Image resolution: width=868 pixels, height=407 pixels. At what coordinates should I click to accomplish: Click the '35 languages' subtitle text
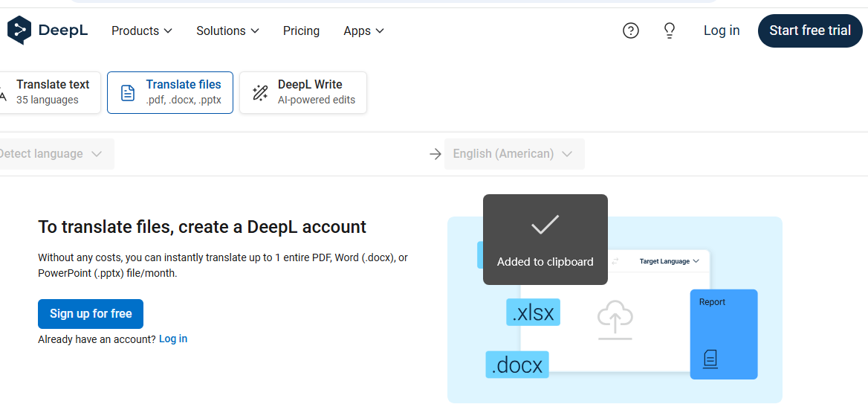point(48,100)
